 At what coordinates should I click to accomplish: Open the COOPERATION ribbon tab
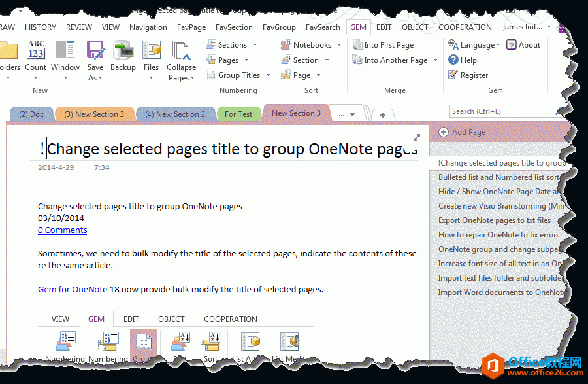tap(465, 27)
